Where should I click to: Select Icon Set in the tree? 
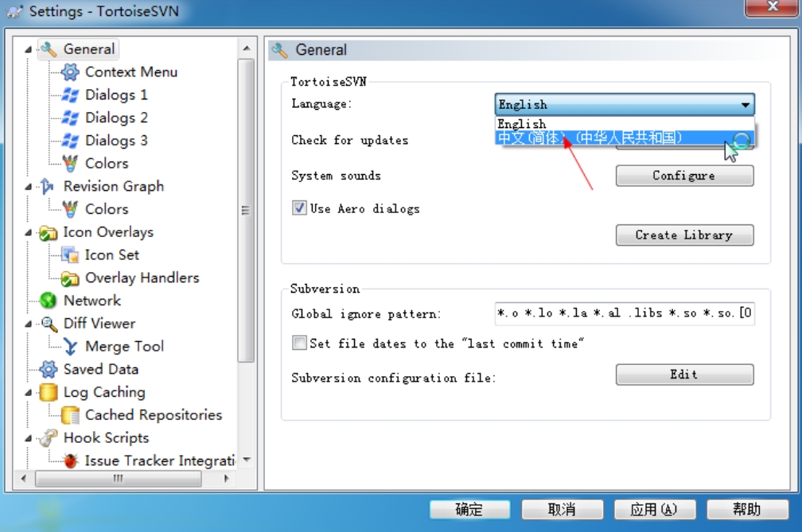(x=111, y=255)
